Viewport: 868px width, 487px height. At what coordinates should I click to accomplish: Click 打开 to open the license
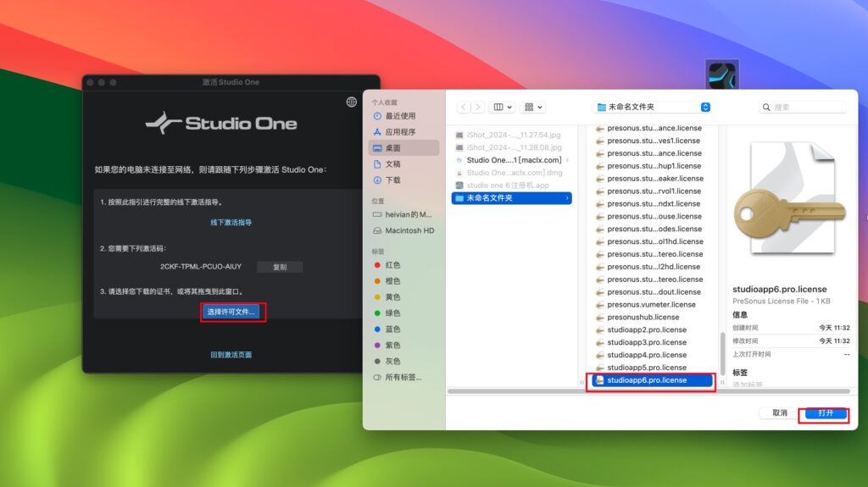825,413
